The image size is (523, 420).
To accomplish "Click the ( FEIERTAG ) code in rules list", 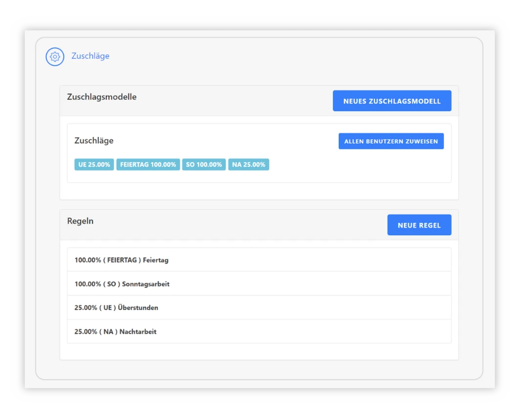I will click(122, 260).
